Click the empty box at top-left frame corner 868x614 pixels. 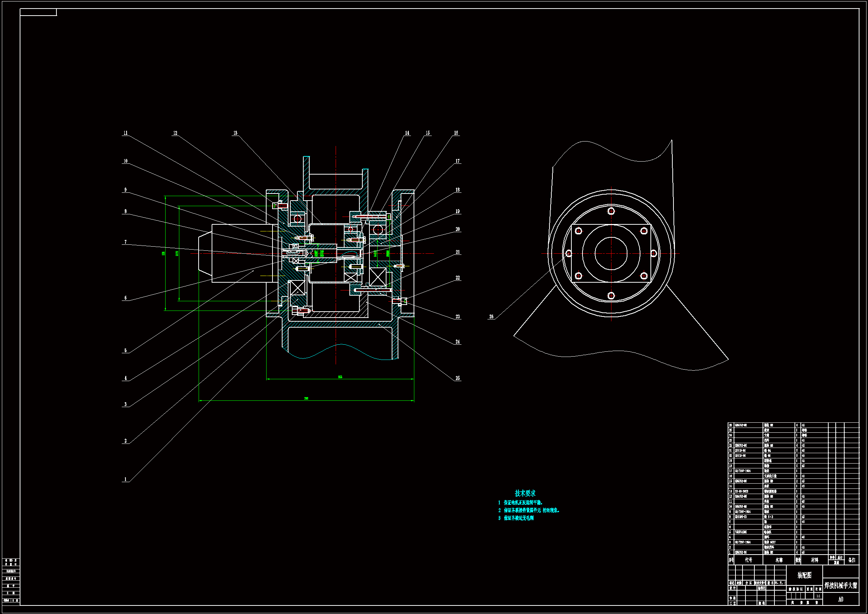(x=38, y=13)
